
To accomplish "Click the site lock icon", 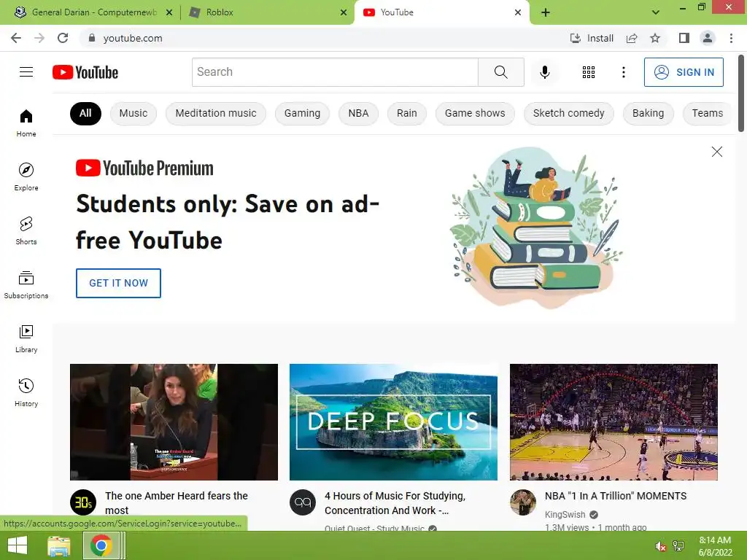I will coord(91,38).
